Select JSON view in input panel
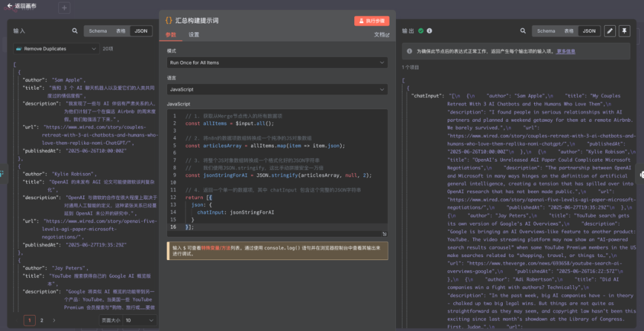Image resolution: width=644 pixels, height=331 pixels. click(141, 31)
